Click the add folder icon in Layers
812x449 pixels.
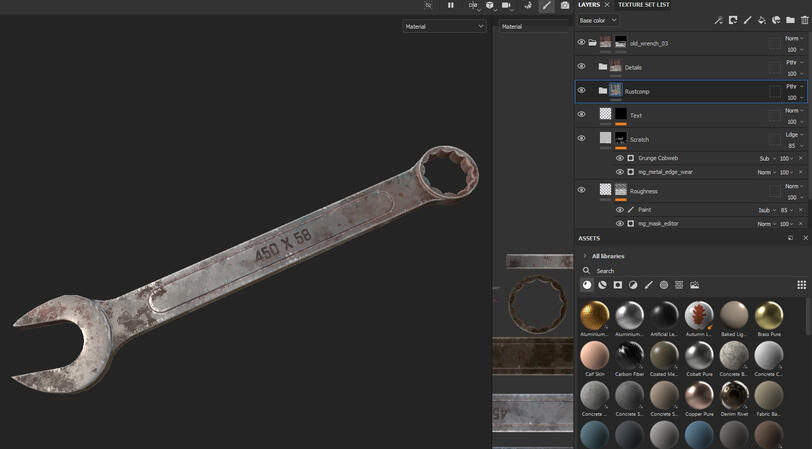(790, 20)
